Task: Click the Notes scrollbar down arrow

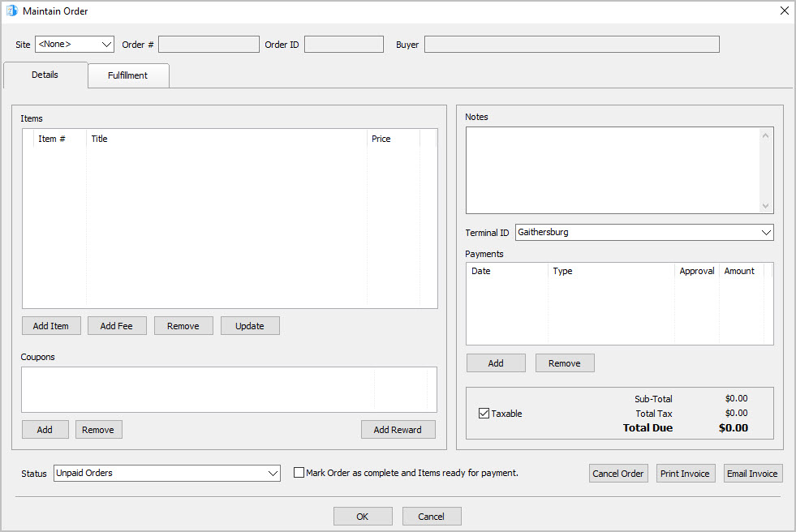Action: tap(765, 206)
